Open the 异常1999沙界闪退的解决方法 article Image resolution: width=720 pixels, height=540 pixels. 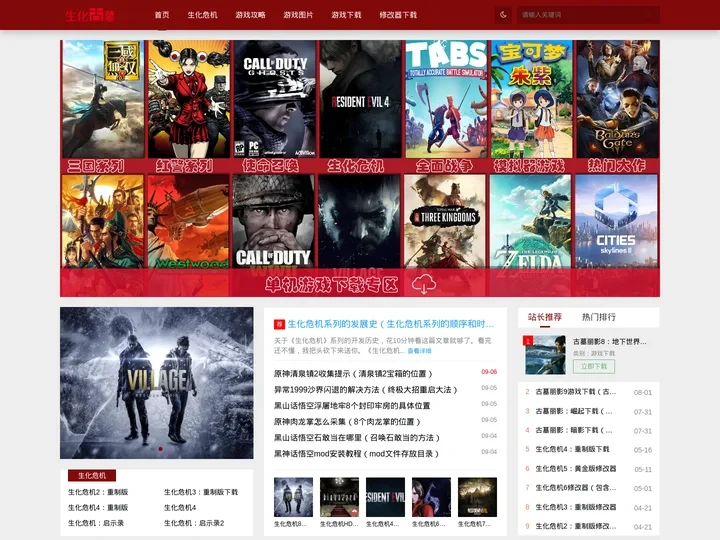tap(366, 390)
